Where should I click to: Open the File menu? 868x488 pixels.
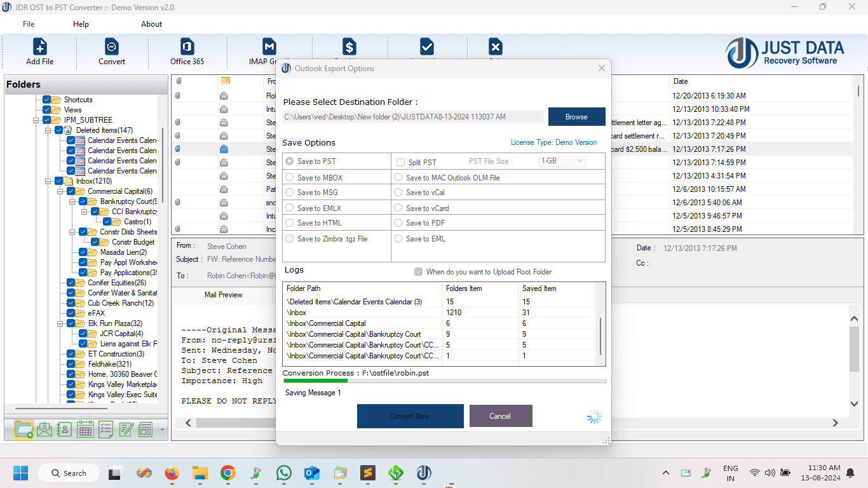29,24
